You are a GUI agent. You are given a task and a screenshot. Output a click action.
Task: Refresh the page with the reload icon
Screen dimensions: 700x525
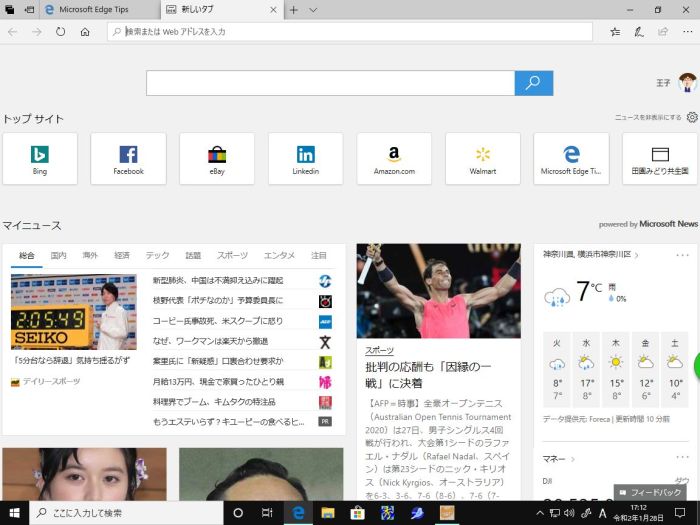tap(61, 32)
